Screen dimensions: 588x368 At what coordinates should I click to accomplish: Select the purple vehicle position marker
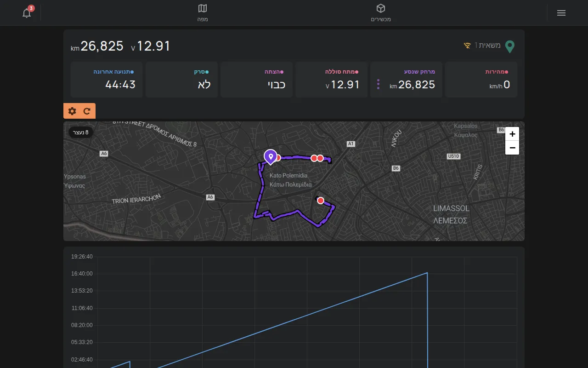click(271, 157)
